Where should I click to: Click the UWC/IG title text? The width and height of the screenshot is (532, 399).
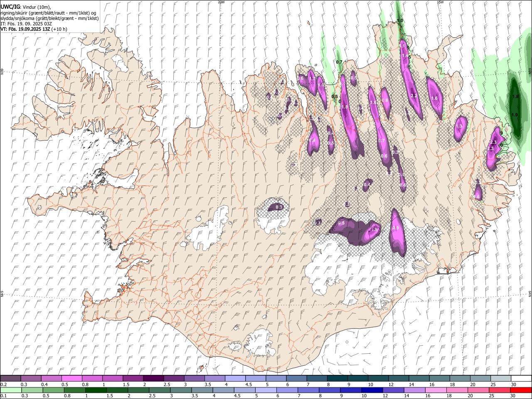click(10, 7)
